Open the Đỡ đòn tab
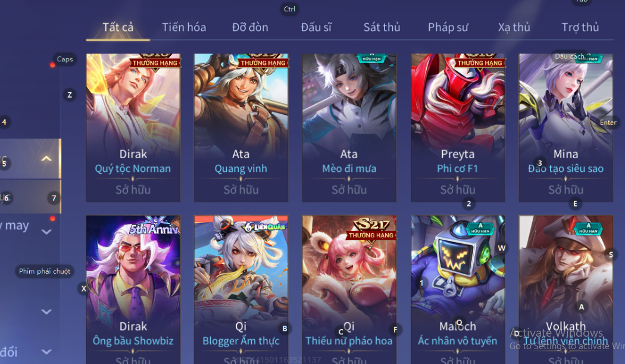The image size is (625, 364). [250, 27]
